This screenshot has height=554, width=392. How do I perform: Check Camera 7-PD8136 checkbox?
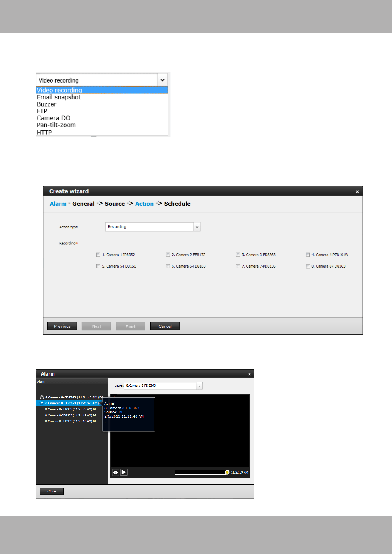pos(238,266)
